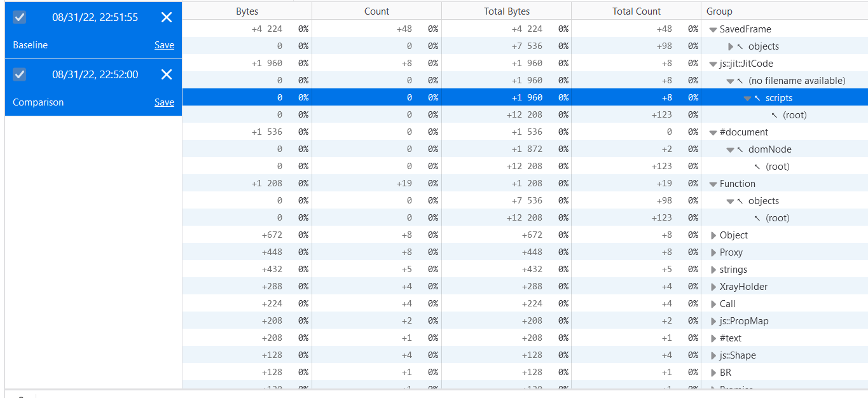Select the js::PropMap row label

point(744,321)
